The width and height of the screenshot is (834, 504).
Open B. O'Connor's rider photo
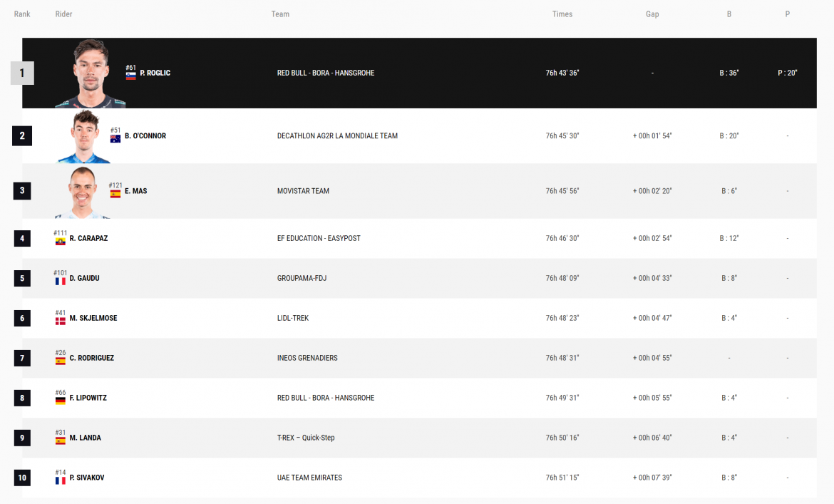(84, 136)
